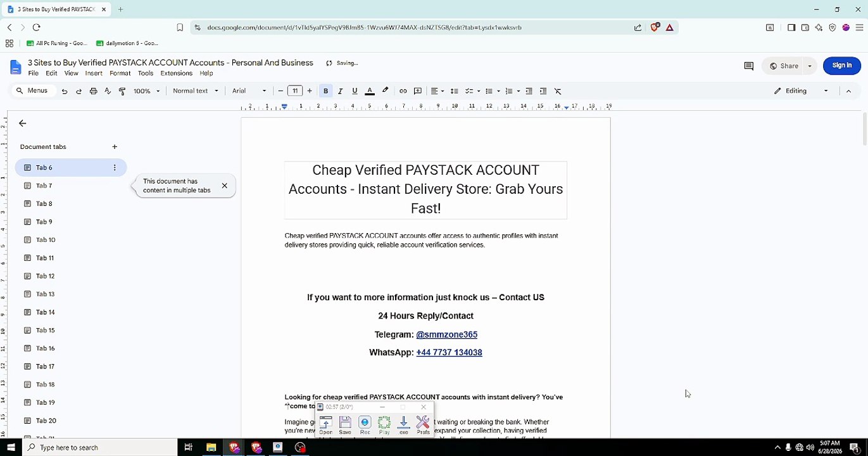This screenshot has height=456, width=868.
Task: Open the Edit menu
Action: tap(51, 73)
